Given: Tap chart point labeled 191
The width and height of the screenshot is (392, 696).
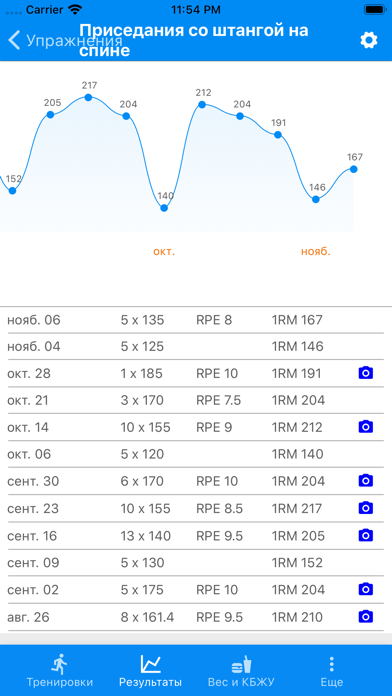Looking at the screenshot, I should click(x=278, y=135).
